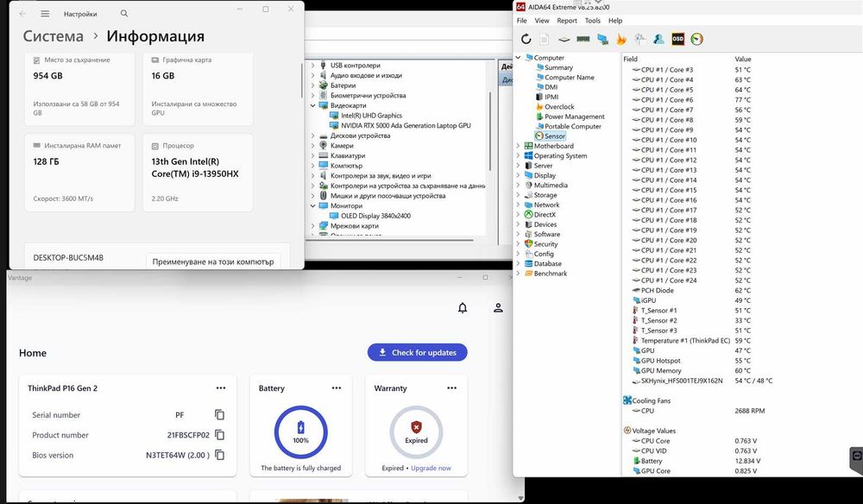The height and width of the screenshot is (504, 863).
Task: Click the red Expired shield icon on the Warranty card
Action: [x=416, y=427]
